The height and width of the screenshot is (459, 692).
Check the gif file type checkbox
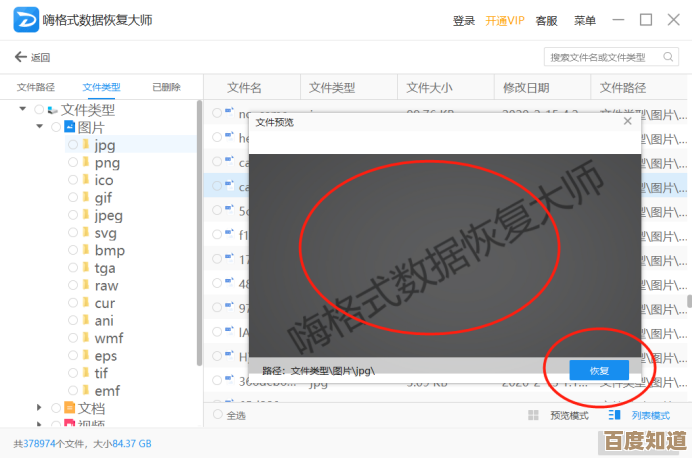[72, 198]
